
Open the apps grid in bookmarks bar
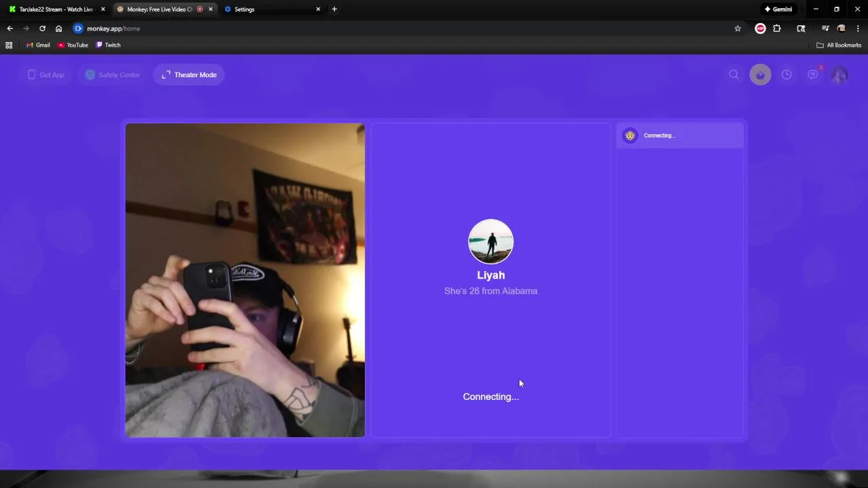click(9, 45)
